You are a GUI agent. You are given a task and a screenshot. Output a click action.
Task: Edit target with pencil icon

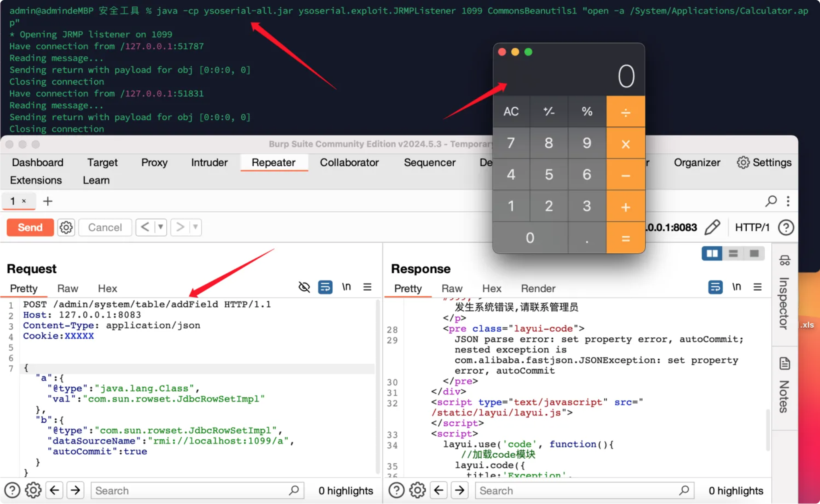tap(712, 227)
